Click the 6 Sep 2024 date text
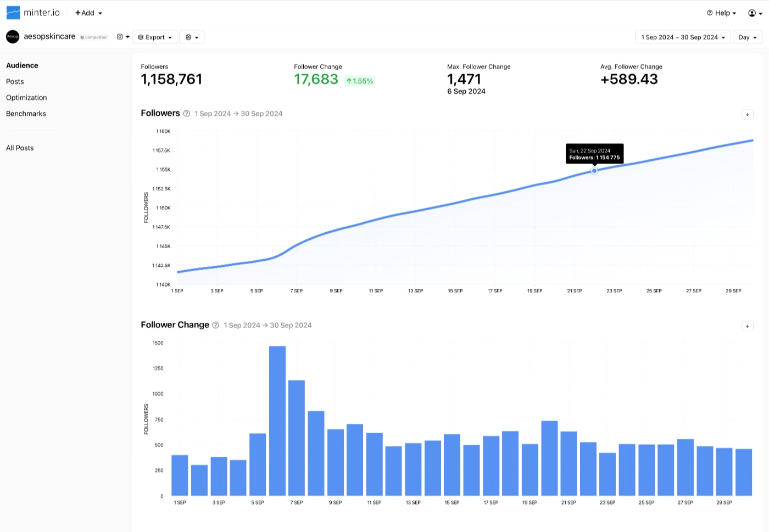Screen dimensions: 769x532 tap(466, 92)
